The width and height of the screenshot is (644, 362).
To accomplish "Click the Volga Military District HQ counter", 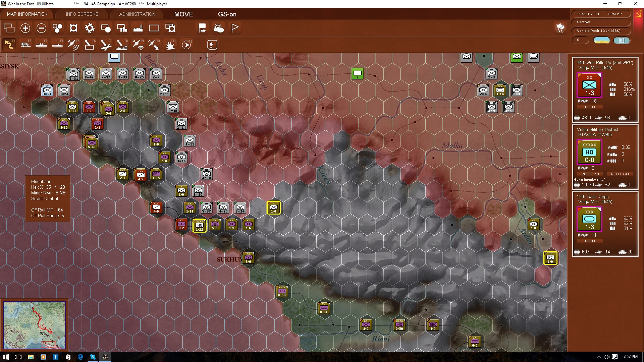I will point(589,152).
